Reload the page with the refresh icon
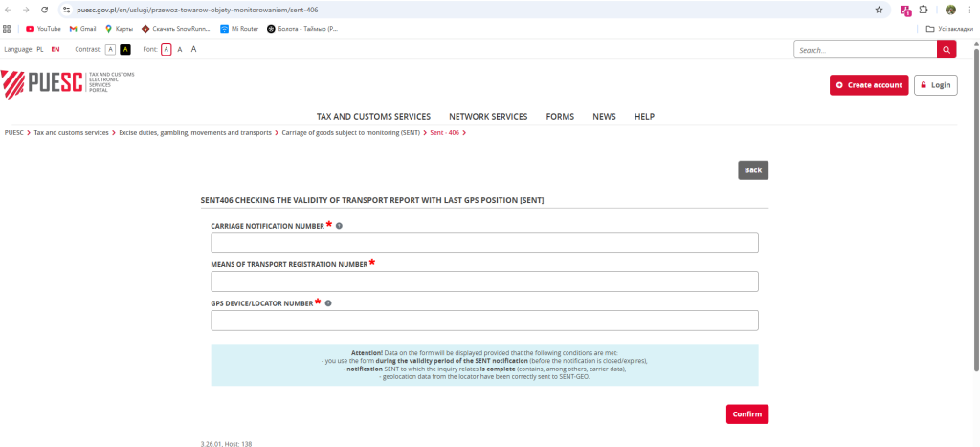The height and width of the screenshot is (447, 980). tap(44, 10)
